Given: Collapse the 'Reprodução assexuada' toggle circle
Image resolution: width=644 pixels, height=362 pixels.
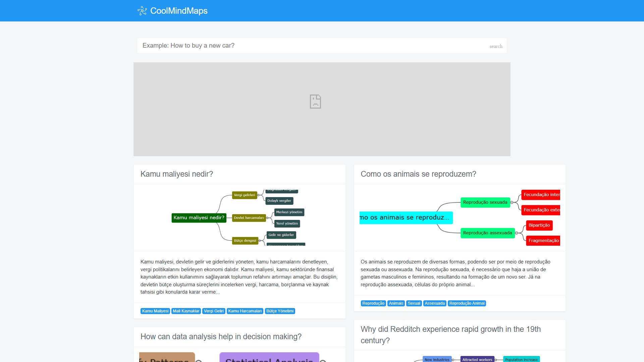Looking at the screenshot, I should point(517,233).
